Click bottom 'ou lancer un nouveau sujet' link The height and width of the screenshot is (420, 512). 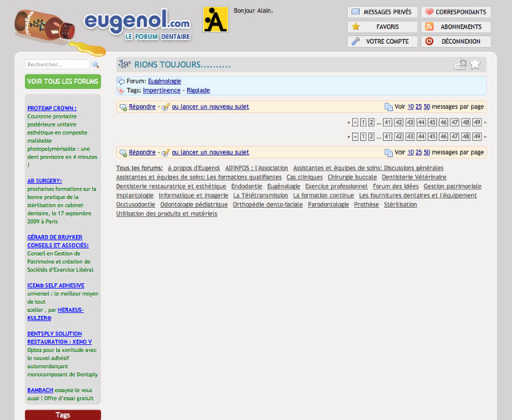coord(210,152)
